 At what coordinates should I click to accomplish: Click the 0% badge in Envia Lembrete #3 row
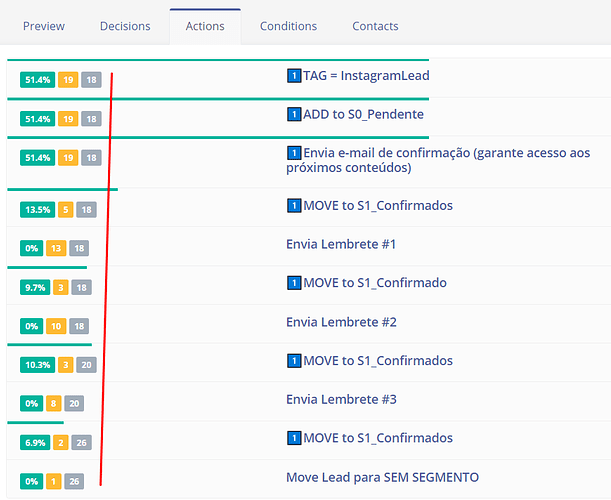pyautogui.click(x=32, y=403)
